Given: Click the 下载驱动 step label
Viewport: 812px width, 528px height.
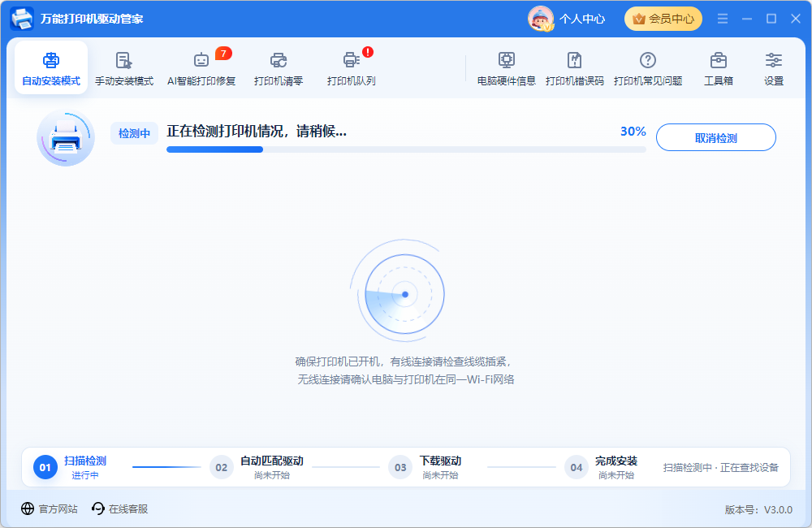Looking at the screenshot, I should pos(440,461).
